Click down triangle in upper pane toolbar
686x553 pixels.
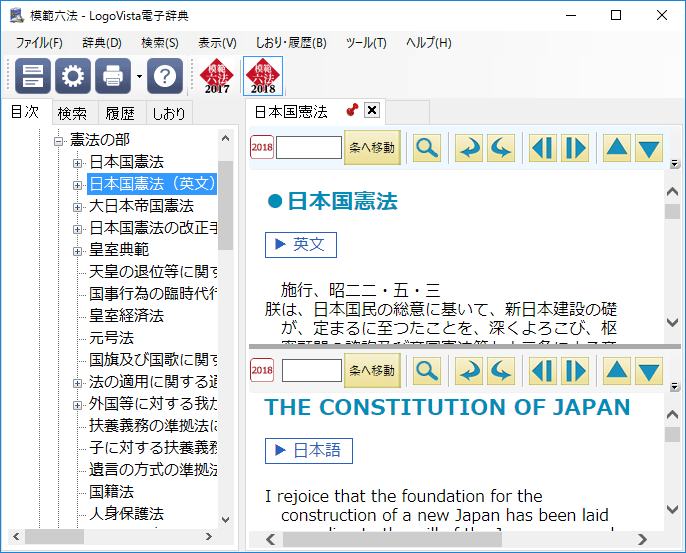coord(649,147)
